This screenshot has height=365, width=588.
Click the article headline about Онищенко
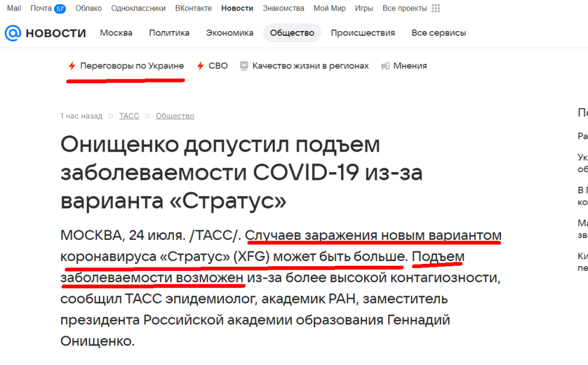coord(242,173)
